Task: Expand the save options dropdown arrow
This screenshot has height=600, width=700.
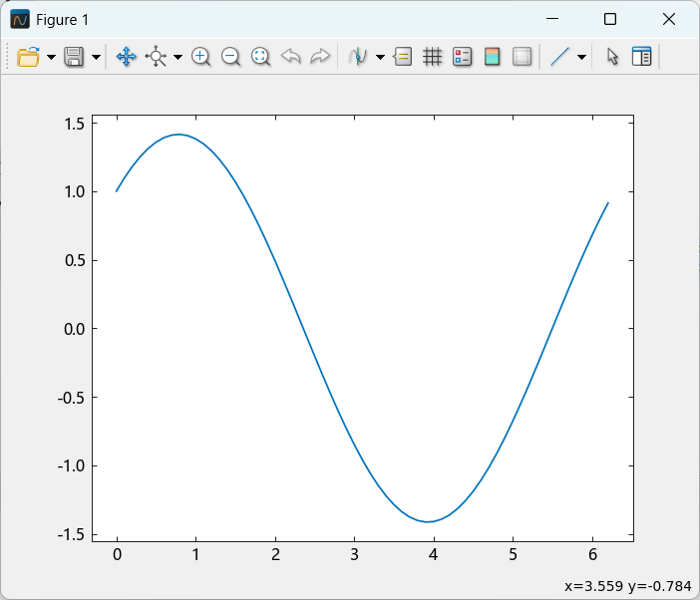Action: pyautogui.click(x=96, y=57)
